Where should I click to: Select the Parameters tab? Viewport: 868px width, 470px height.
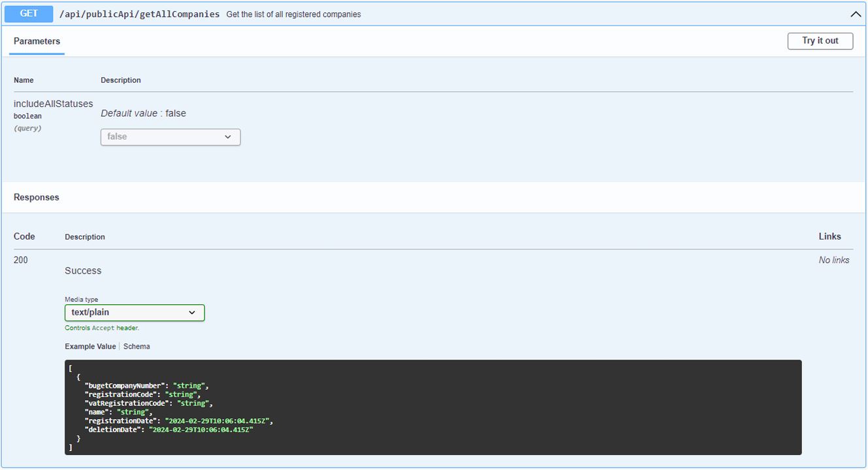tap(37, 41)
